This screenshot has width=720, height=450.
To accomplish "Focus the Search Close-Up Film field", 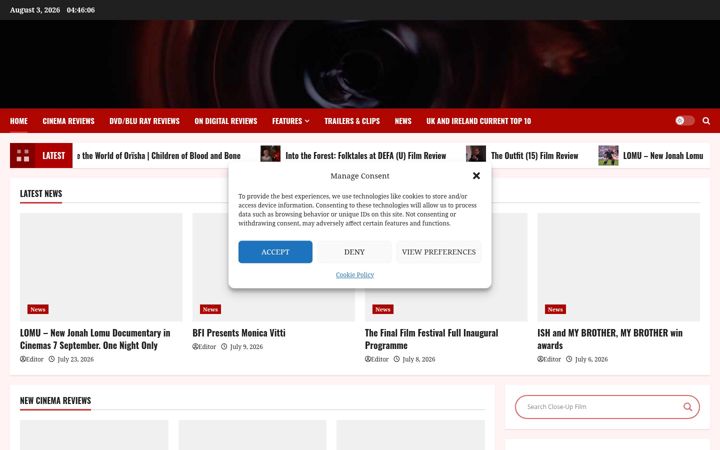I will pyautogui.click(x=599, y=406).
